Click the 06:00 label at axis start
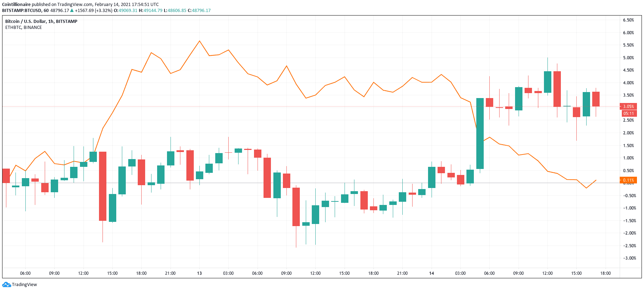This screenshot has height=291, width=644. click(25, 273)
